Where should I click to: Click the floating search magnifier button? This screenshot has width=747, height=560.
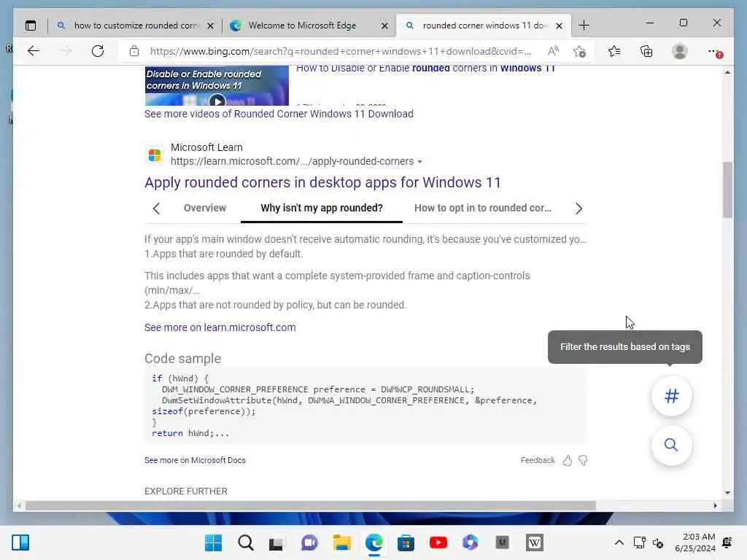pyautogui.click(x=671, y=445)
